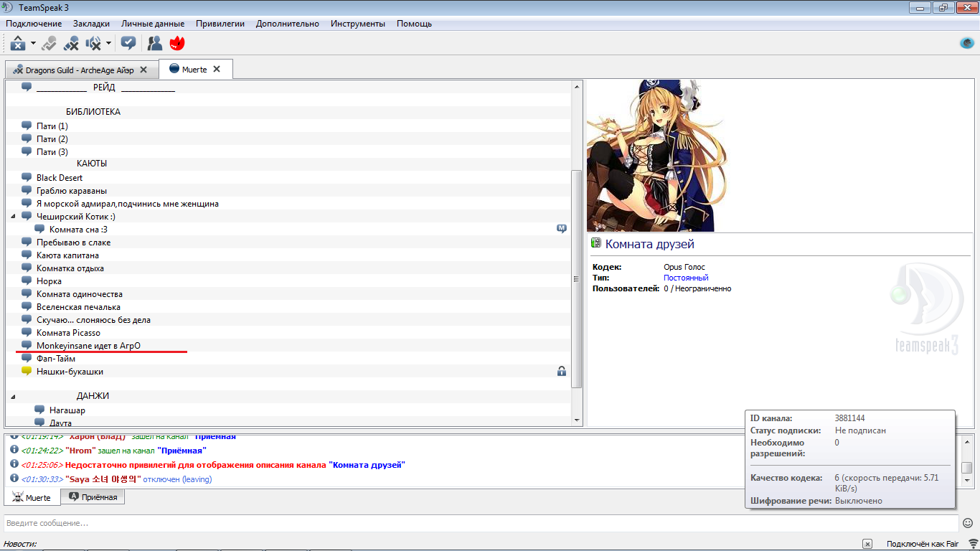
Task: Select the Black Desert channel
Action: [60, 178]
